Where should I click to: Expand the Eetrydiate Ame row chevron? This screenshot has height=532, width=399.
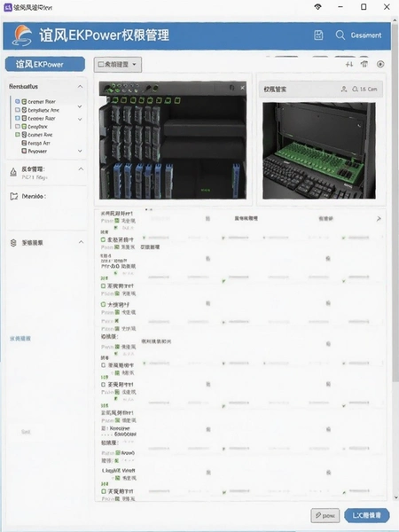(80, 106)
